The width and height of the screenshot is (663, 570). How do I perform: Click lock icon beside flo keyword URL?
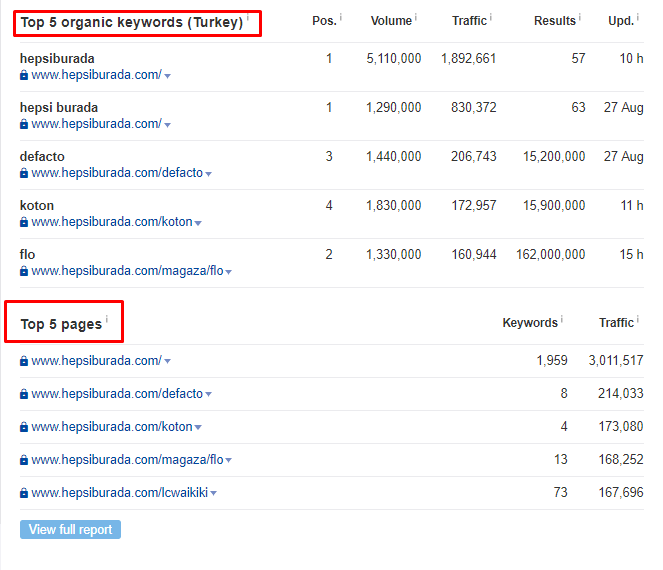coord(24,271)
